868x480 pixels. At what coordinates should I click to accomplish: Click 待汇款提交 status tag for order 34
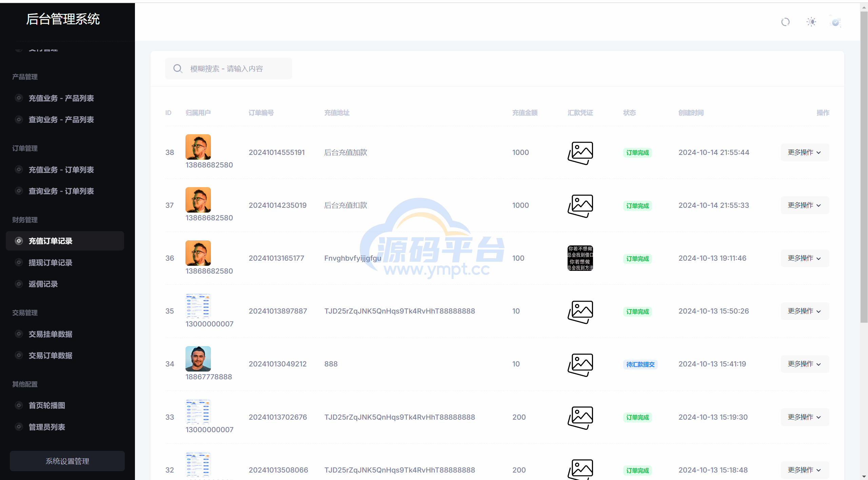pos(640,364)
